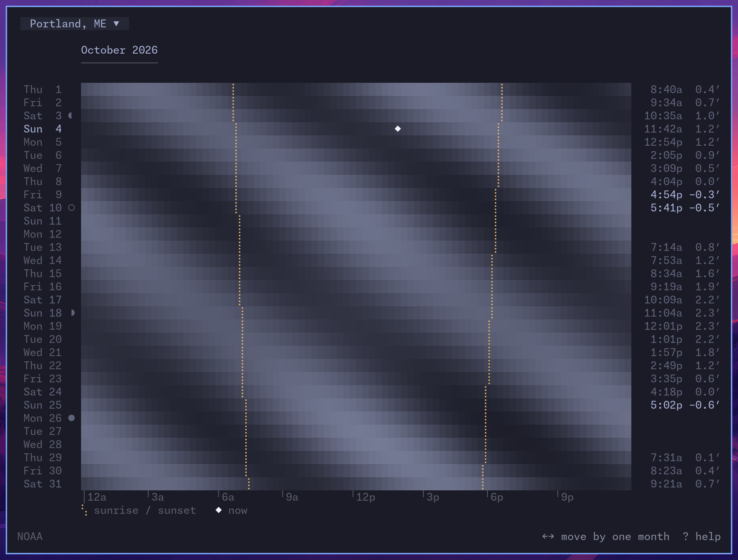Image resolution: width=738 pixels, height=560 pixels.
Task: Open help via the question mark
Action: click(686, 536)
